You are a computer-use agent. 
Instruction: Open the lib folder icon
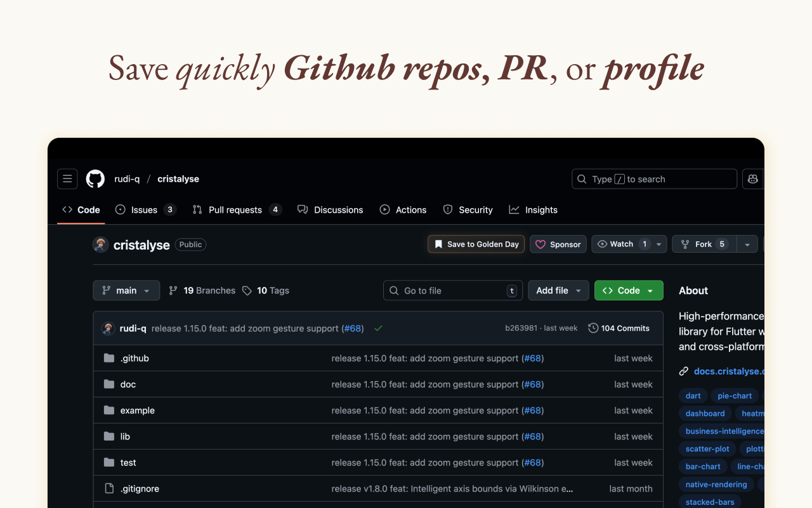pyautogui.click(x=108, y=436)
